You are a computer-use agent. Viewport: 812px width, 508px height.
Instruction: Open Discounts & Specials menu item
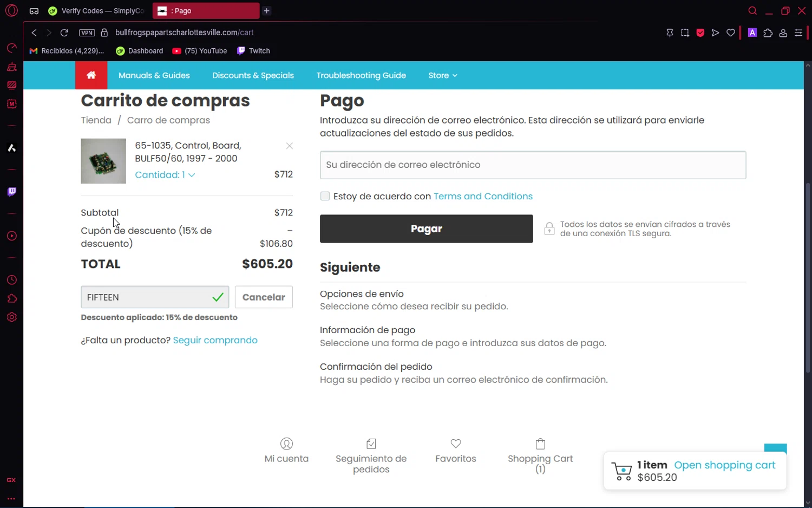[253, 75]
